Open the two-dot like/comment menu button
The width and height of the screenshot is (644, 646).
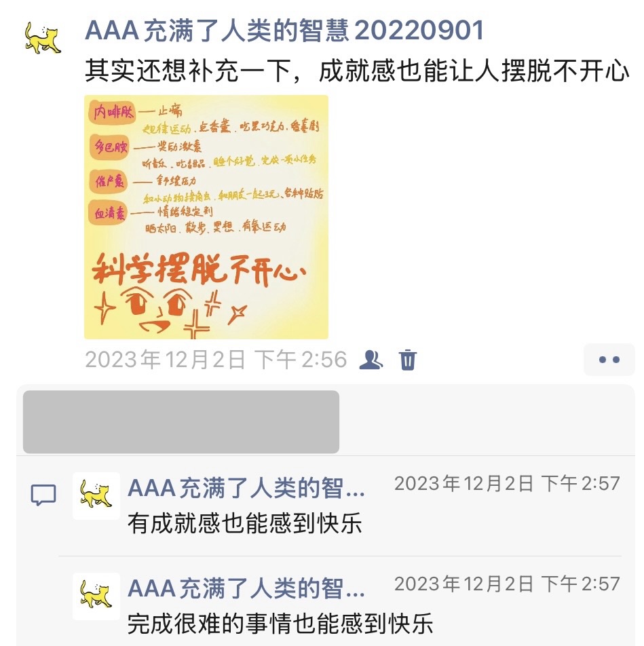pos(609,360)
